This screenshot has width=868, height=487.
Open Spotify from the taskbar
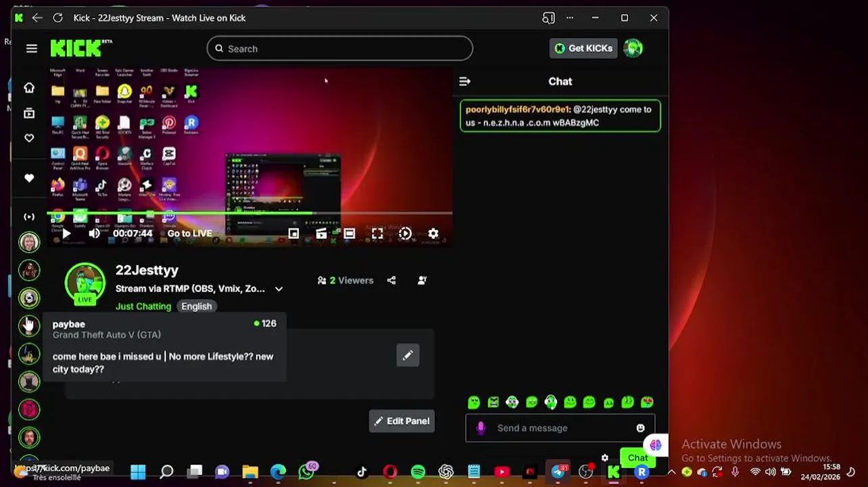point(418,471)
